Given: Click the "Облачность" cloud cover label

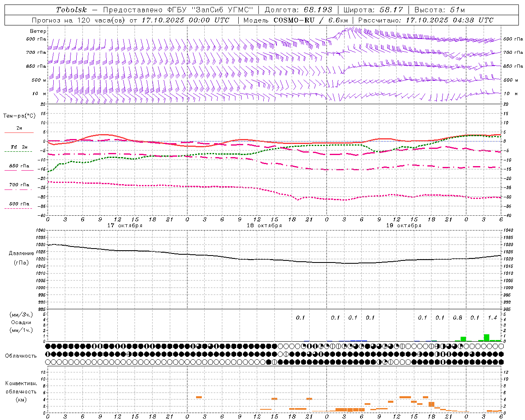Looking at the screenshot, I should pyautogui.click(x=21, y=356).
